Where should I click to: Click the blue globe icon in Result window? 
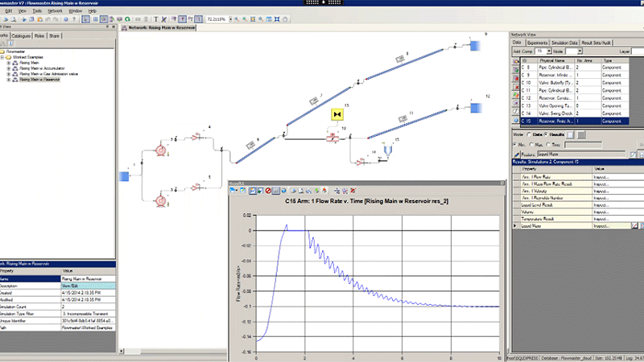pos(284,191)
